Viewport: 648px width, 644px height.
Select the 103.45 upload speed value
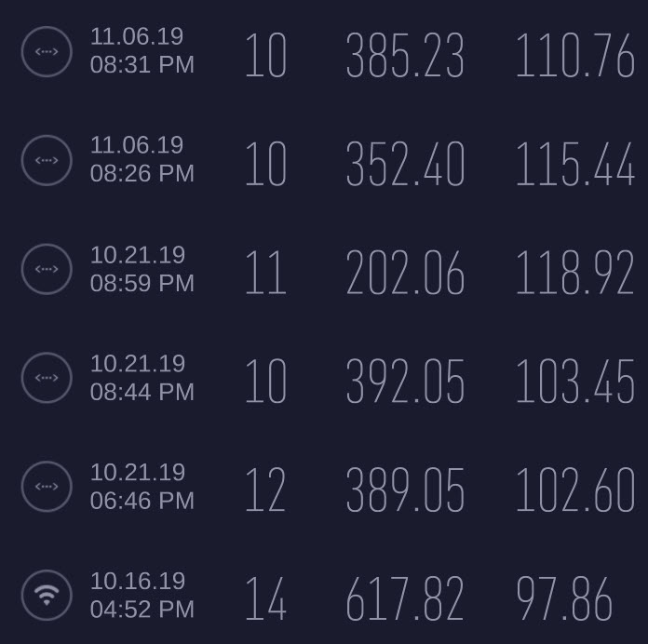point(574,382)
